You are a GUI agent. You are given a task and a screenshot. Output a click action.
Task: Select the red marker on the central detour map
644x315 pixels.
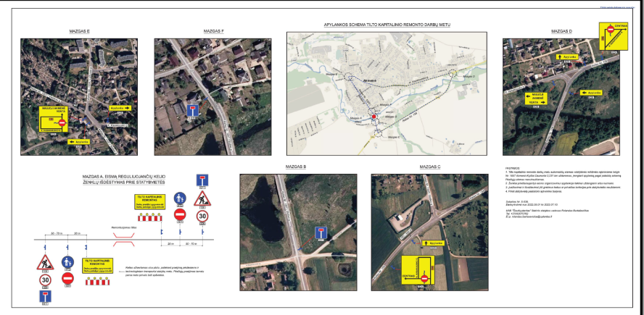[373, 117]
